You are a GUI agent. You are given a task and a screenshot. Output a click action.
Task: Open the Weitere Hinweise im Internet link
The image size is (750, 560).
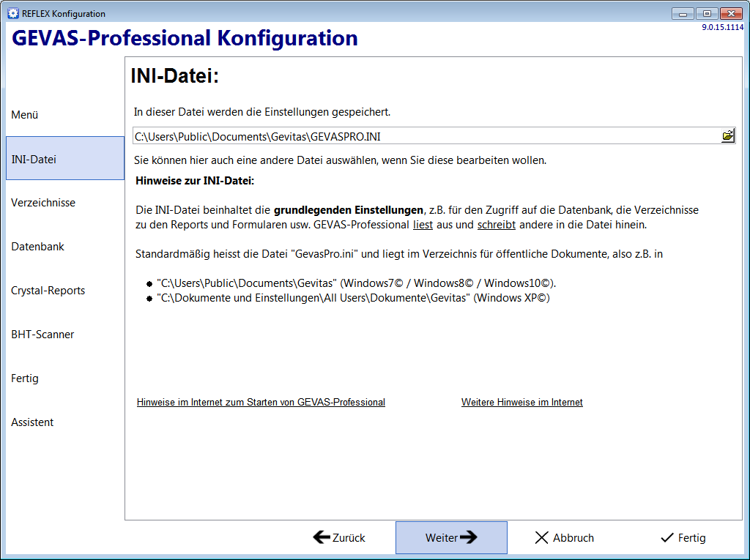click(x=521, y=402)
